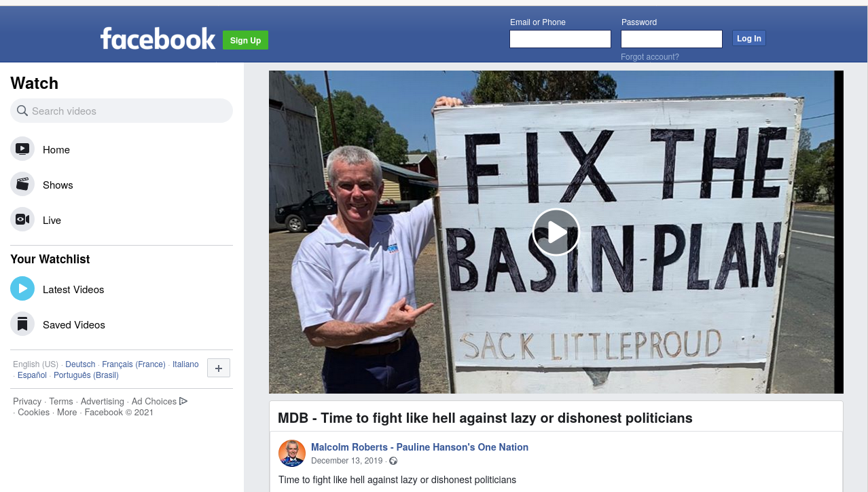Click the Log In button

pos(748,38)
